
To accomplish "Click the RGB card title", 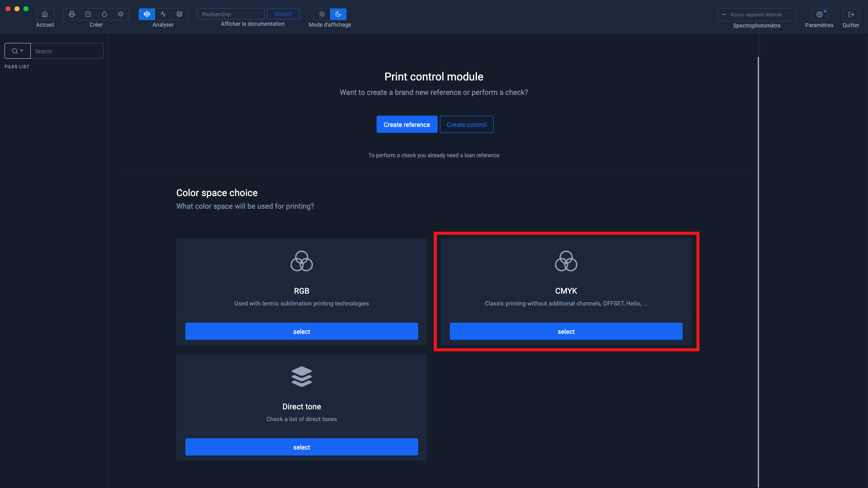I will coord(302,291).
